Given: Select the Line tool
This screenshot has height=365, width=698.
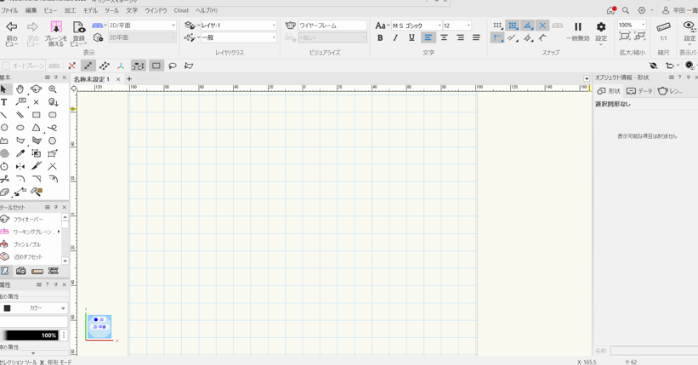Looking at the screenshot, I should [4, 115].
